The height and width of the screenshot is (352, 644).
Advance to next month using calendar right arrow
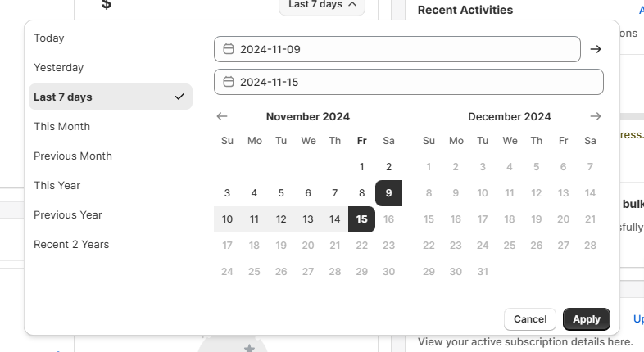coord(596,116)
